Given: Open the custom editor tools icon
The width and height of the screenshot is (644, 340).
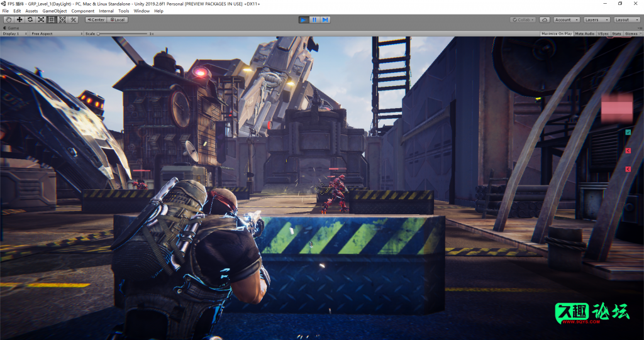Looking at the screenshot, I should point(73,19).
